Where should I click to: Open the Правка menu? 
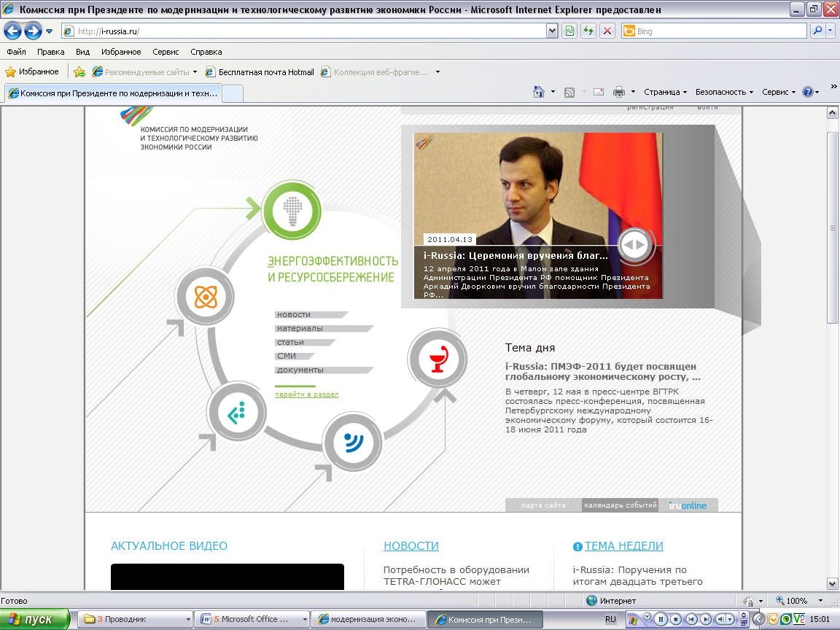51,52
